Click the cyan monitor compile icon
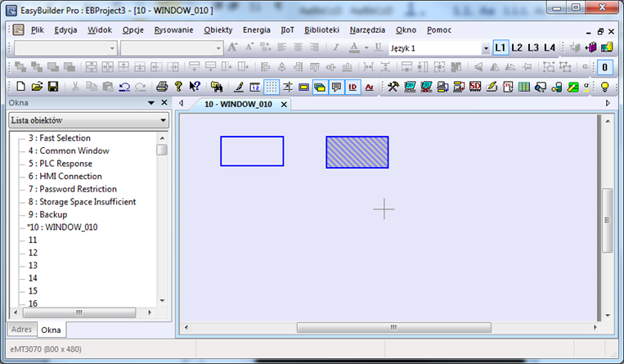This screenshot has width=624, height=364. (x=410, y=87)
